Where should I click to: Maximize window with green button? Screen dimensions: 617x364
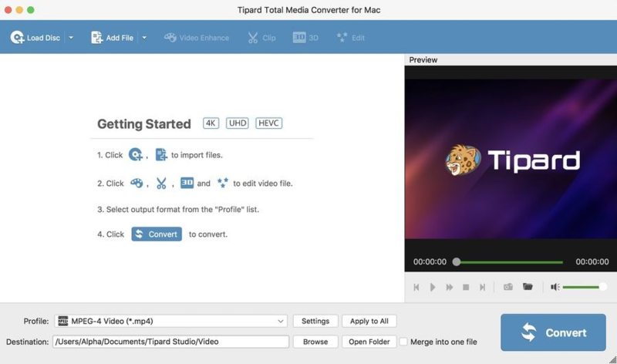click(31, 10)
